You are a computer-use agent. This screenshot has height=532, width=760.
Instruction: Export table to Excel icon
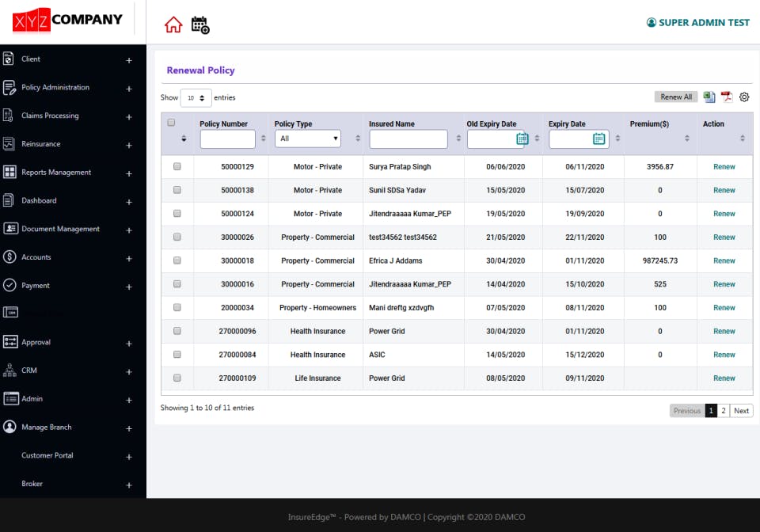pyautogui.click(x=709, y=97)
